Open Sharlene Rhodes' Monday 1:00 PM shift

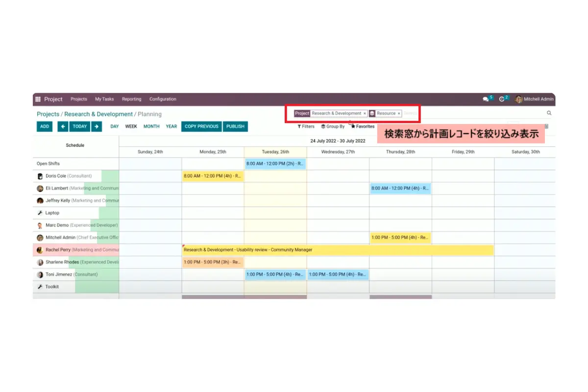click(213, 262)
